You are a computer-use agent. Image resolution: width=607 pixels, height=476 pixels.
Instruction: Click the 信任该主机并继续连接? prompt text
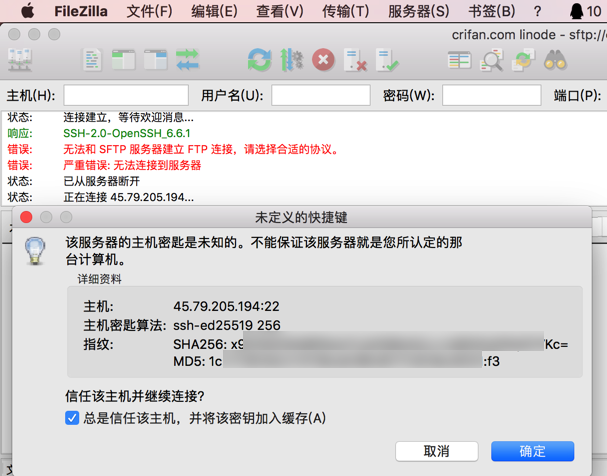coord(135,396)
